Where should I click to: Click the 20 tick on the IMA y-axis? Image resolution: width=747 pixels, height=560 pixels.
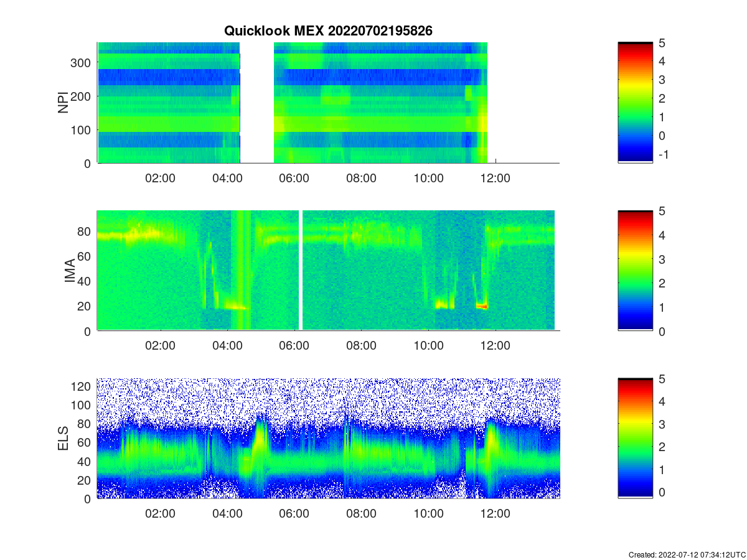[85, 306]
